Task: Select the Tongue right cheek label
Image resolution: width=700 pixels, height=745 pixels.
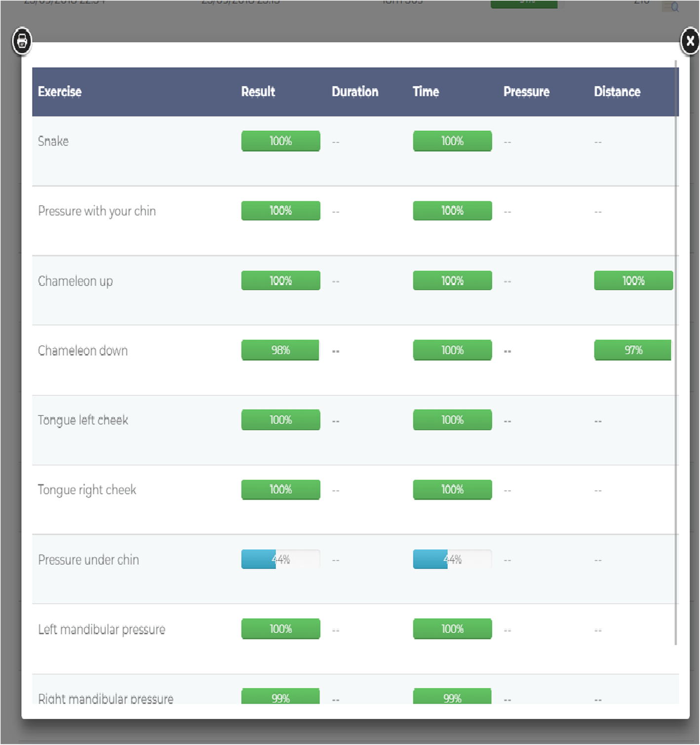Action: 87,490
